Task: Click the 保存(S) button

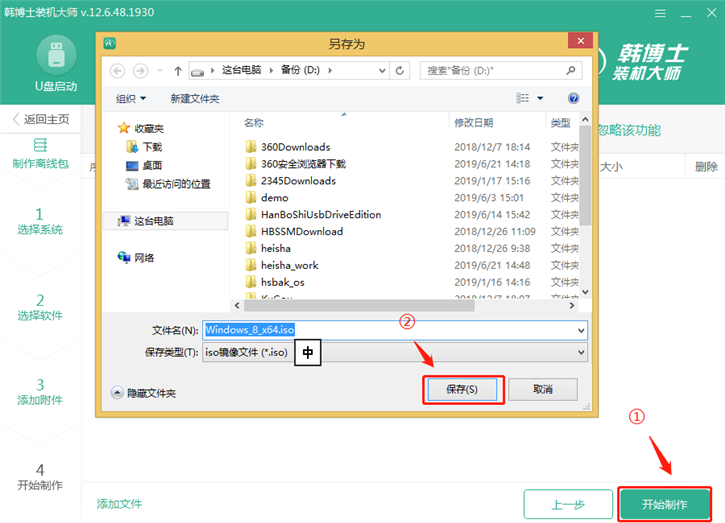Action: [x=462, y=388]
